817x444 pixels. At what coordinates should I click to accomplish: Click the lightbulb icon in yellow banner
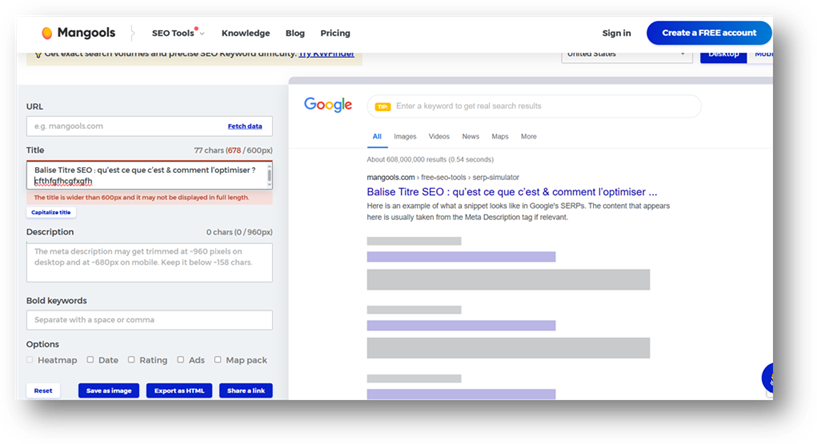point(38,54)
